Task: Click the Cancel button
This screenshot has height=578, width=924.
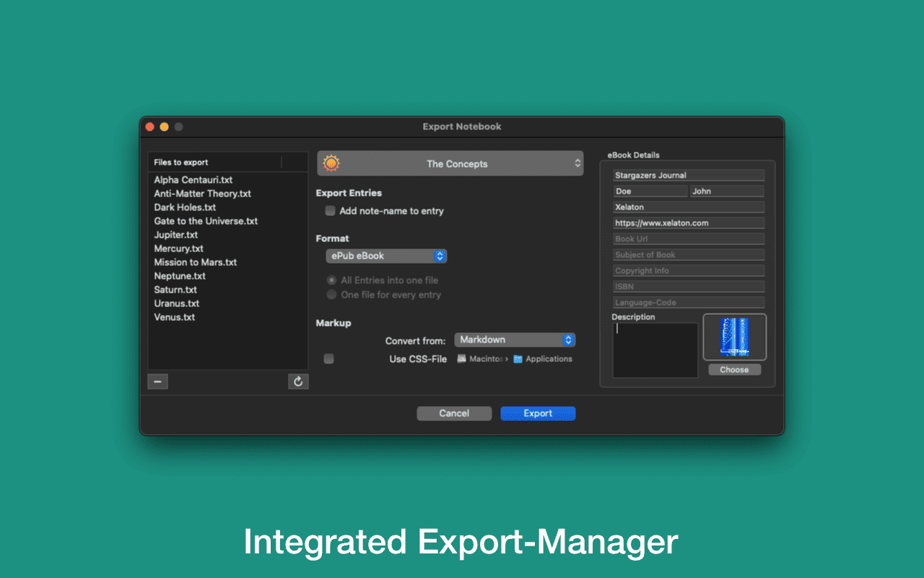Action: 454,413
